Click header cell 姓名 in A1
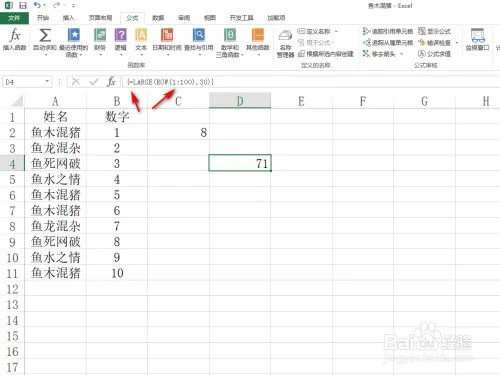This screenshot has height=375, width=500. pyautogui.click(x=55, y=117)
